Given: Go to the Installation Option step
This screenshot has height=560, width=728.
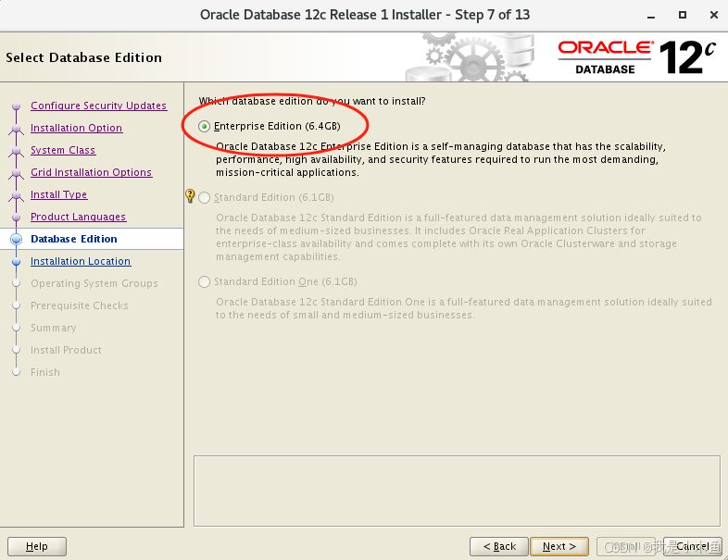Looking at the screenshot, I should pyautogui.click(x=77, y=128).
